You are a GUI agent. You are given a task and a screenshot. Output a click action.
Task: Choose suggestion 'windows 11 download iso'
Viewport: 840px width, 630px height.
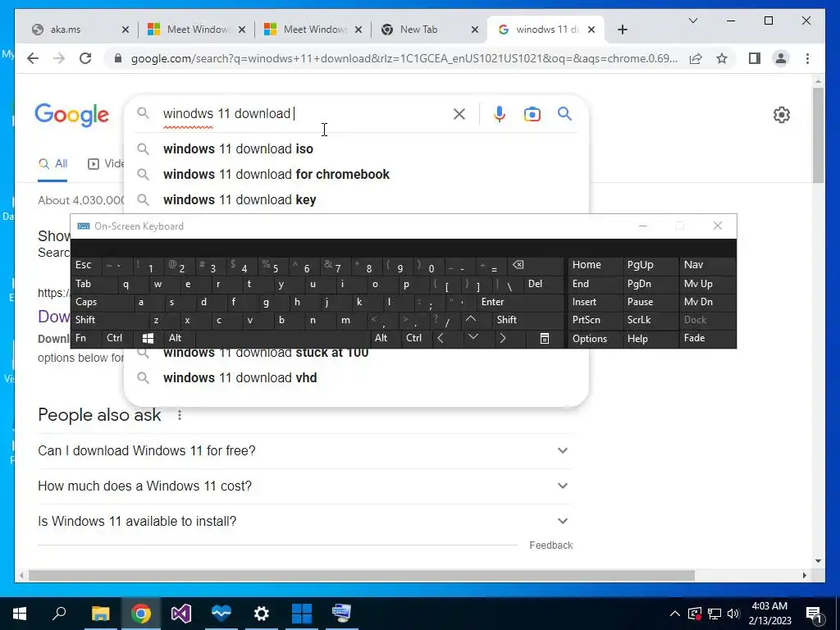(x=356, y=149)
